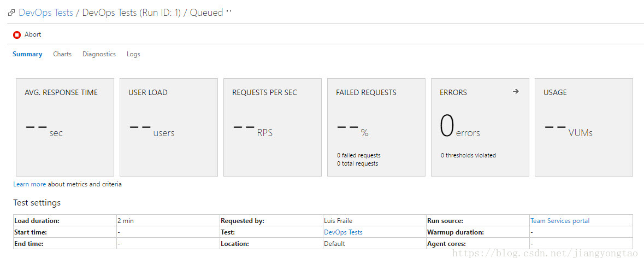Click the 'End time:' label cell

tap(65, 243)
